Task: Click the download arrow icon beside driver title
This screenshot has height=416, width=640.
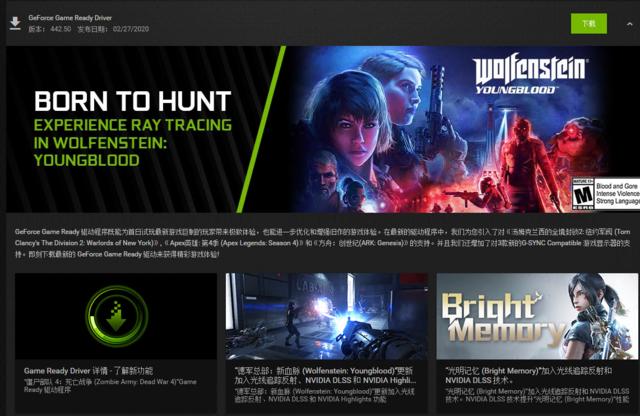Action: (x=15, y=23)
